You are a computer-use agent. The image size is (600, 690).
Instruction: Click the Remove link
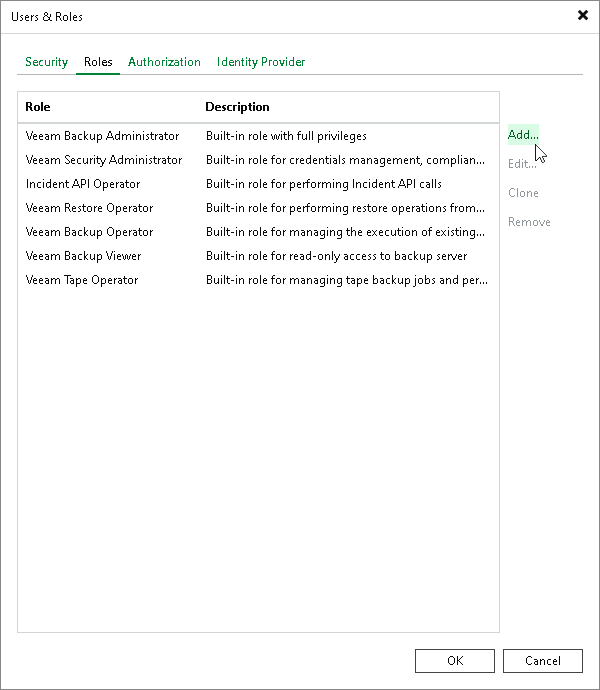529,222
